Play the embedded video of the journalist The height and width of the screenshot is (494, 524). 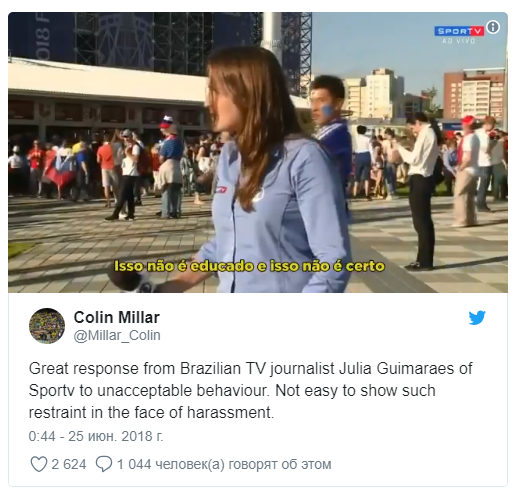[258, 152]
